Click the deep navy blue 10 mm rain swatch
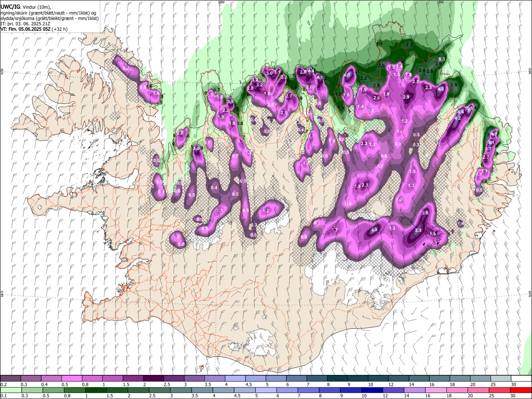This screenshot has height=399, width=532. pos(372,390)
